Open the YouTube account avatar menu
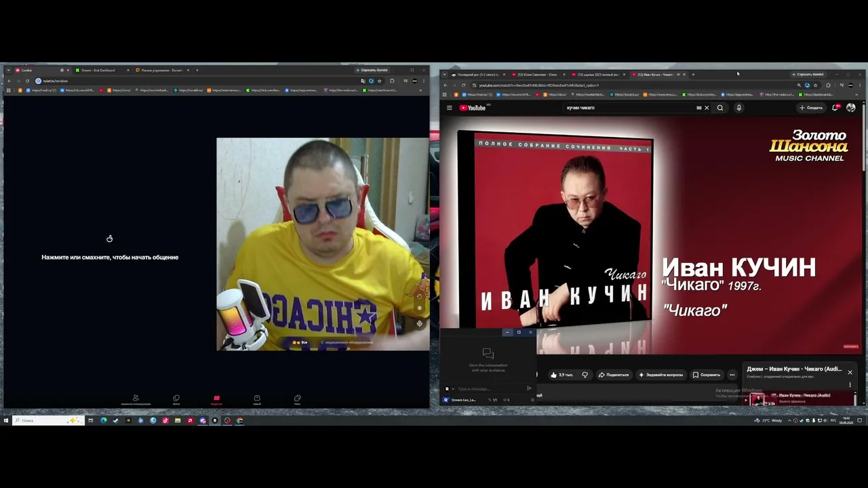This screenshot has width=868, height=488. pyautogui.click(x=851, y=108)
